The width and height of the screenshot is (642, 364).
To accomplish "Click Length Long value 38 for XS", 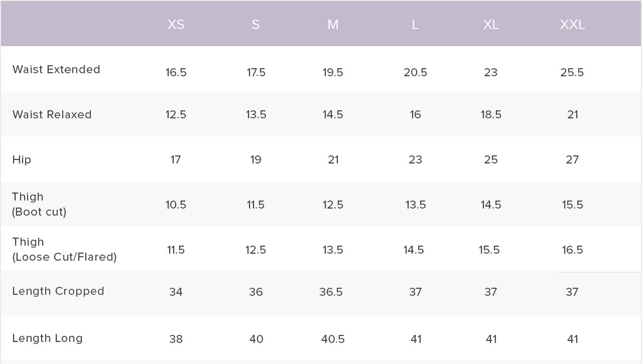I will 176,339.
